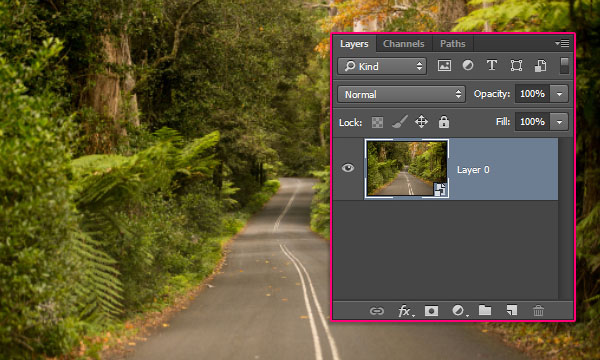This screenshot has height=360, width=600.
Task: Create a new layer
Action: pos(512,310)
